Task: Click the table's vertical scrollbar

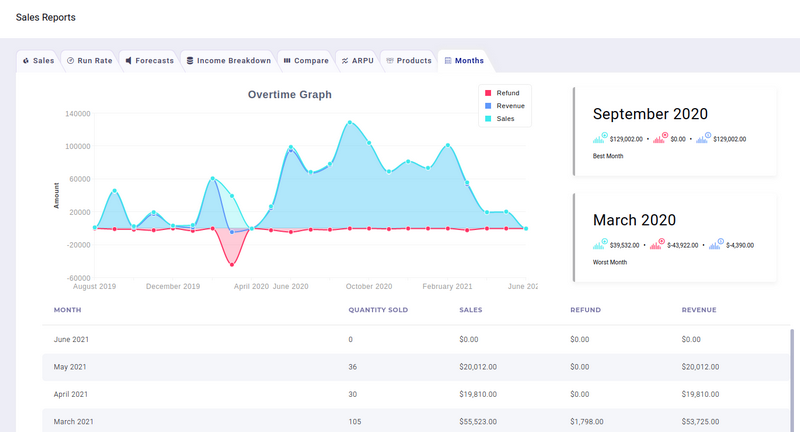Action: (x=792, y=380)
